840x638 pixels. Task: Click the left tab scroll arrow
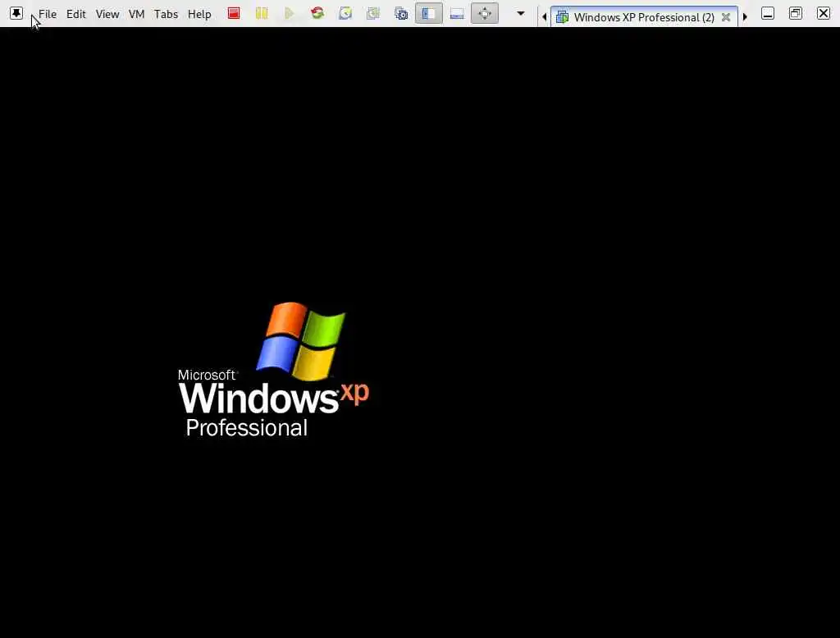pos(545,17)
